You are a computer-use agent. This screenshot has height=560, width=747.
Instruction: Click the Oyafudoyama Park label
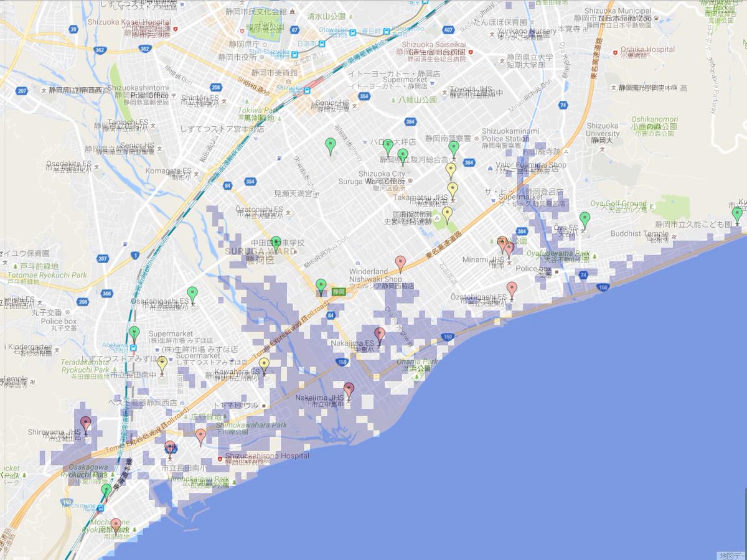[557, 253]
